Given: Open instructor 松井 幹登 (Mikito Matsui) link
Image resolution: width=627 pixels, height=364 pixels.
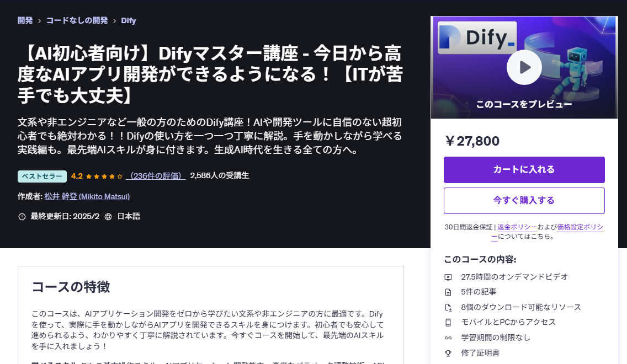Looking at the screenshot, I should point(87,196).
